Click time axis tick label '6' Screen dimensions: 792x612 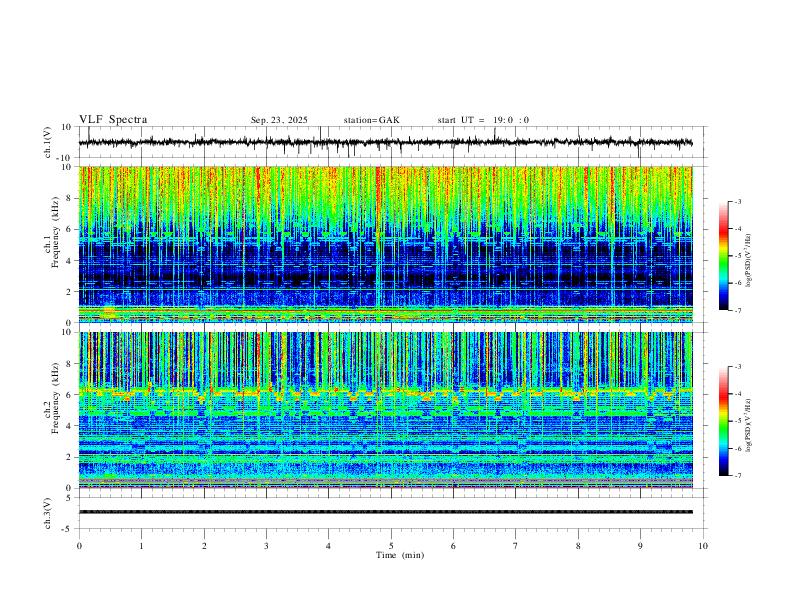point(453,546)
